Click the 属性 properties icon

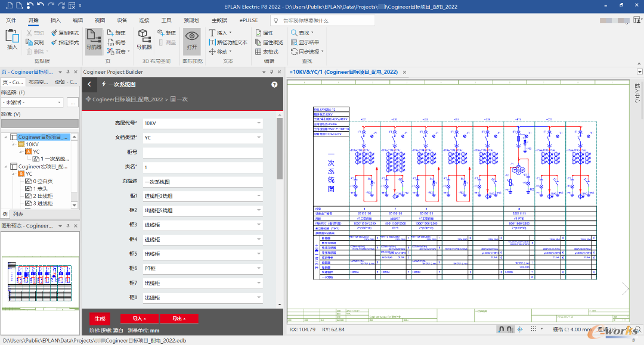258,33
